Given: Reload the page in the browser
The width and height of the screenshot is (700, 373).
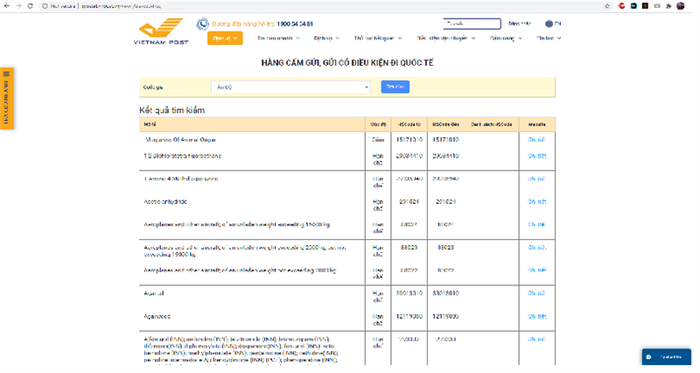Looking at the screenshot, I should click(30, 6).
